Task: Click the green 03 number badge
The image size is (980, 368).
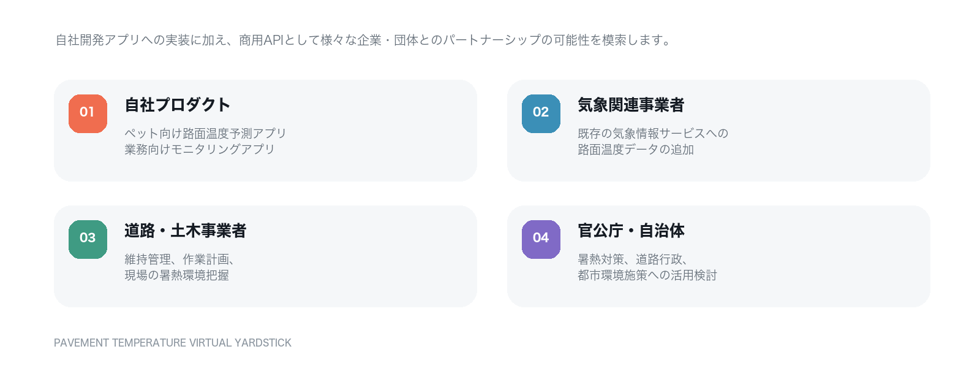Action: click(x=88, y=239)
